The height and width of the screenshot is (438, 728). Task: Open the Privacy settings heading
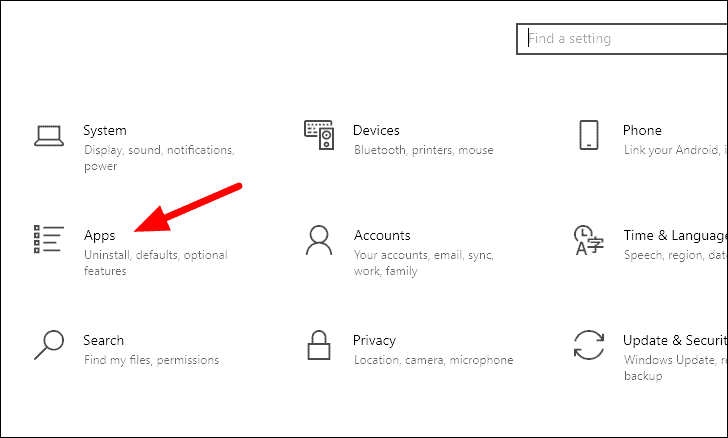click(374, 341)
